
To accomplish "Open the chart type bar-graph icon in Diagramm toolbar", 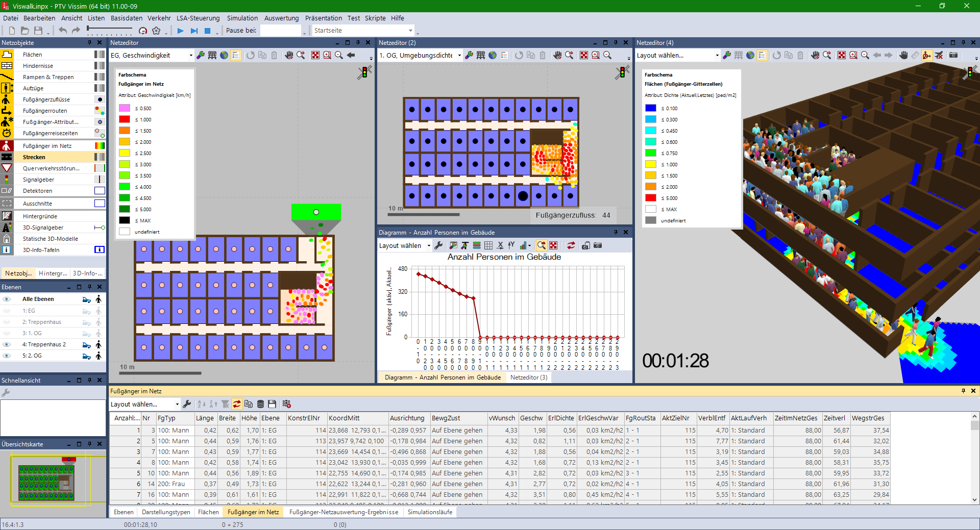I will (x=524, y=245).
